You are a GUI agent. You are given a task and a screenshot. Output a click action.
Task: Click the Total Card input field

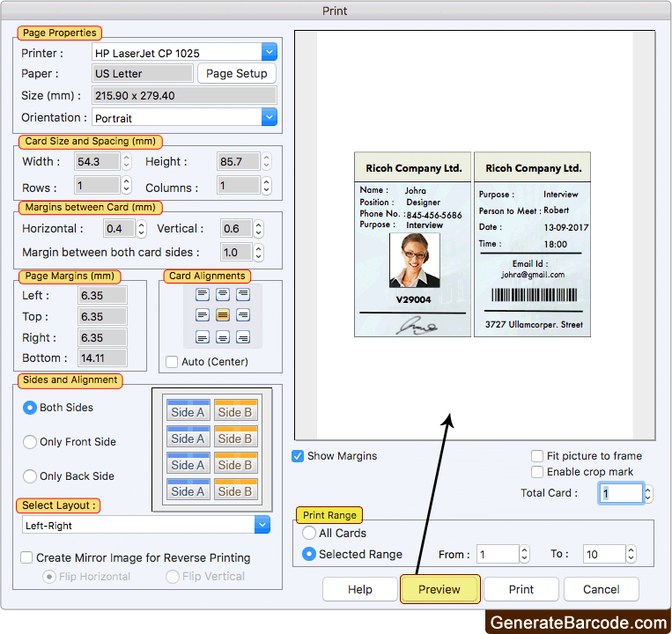tap(621, 493)
